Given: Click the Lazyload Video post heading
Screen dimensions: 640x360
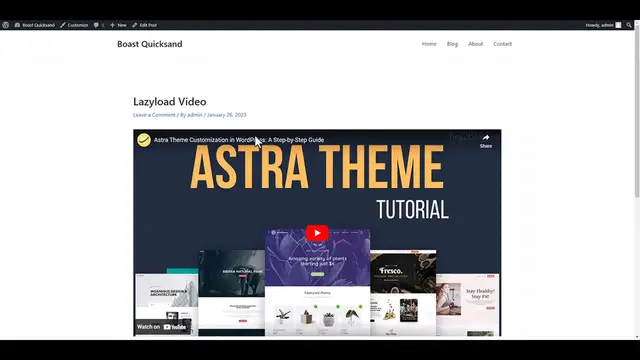Looking at the screenshot, I should point(170,101).
